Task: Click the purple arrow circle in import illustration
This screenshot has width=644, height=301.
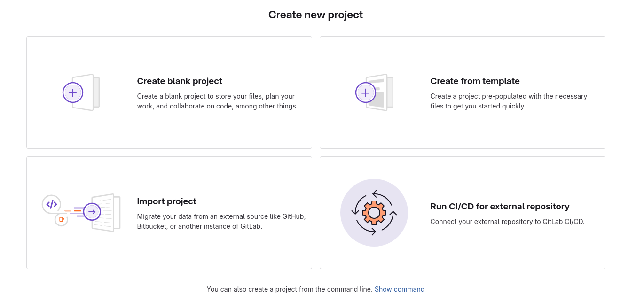Action: pos(92,212)
